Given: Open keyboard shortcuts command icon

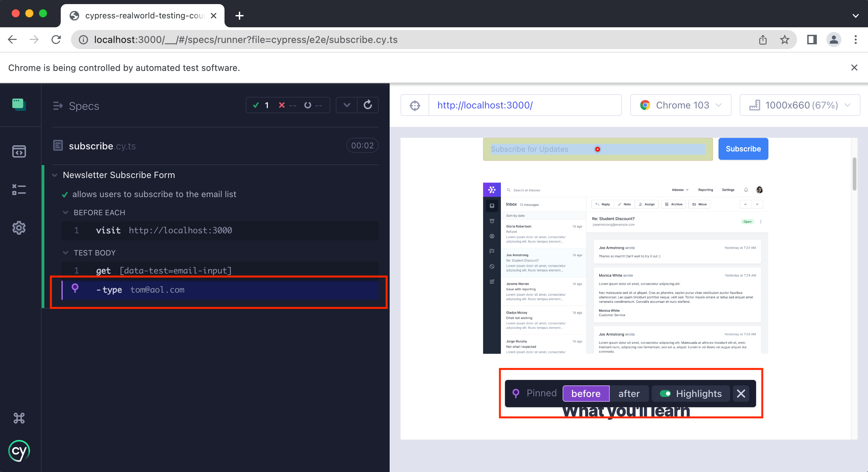Looking at the screenshot, I should coord(19,418).
